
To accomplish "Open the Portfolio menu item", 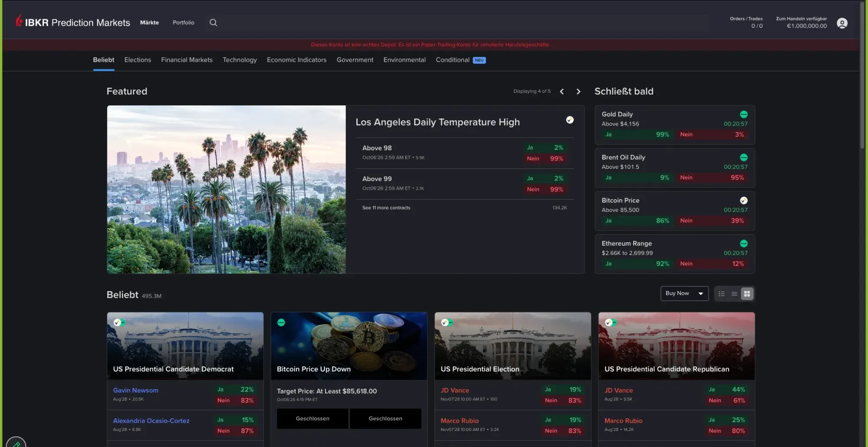I will [x=183, y=23].
